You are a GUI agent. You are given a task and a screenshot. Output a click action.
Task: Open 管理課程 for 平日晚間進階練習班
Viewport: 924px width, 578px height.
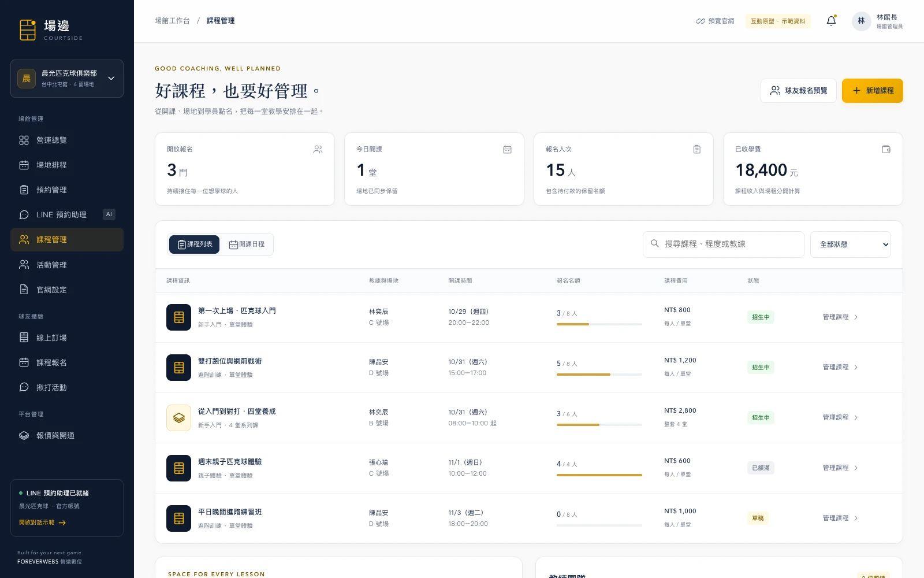point(840,518)
